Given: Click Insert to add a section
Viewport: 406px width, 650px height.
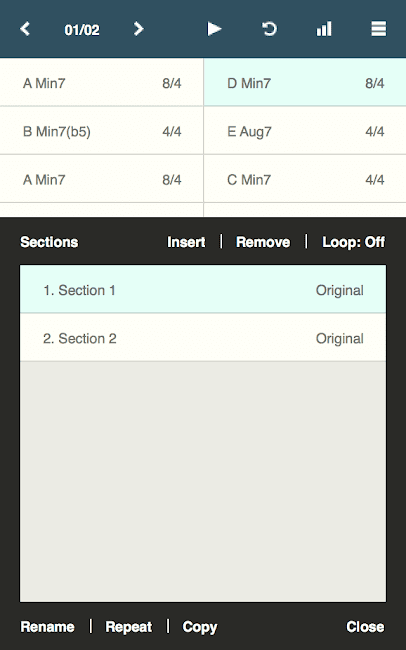Looking at the screenshot, I should click(186, 242).
